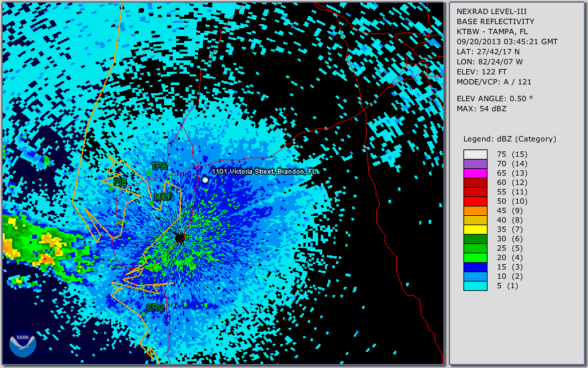Click the 75 (15) legend label
The image size is (588, 368).
point(512,154)
